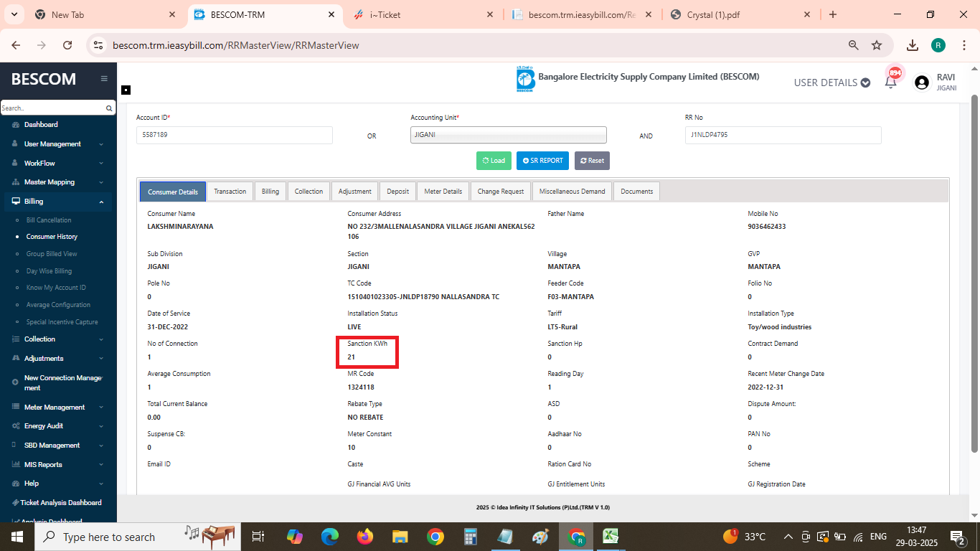
Task: Expand User Management menu
Action: pos(57,144)
